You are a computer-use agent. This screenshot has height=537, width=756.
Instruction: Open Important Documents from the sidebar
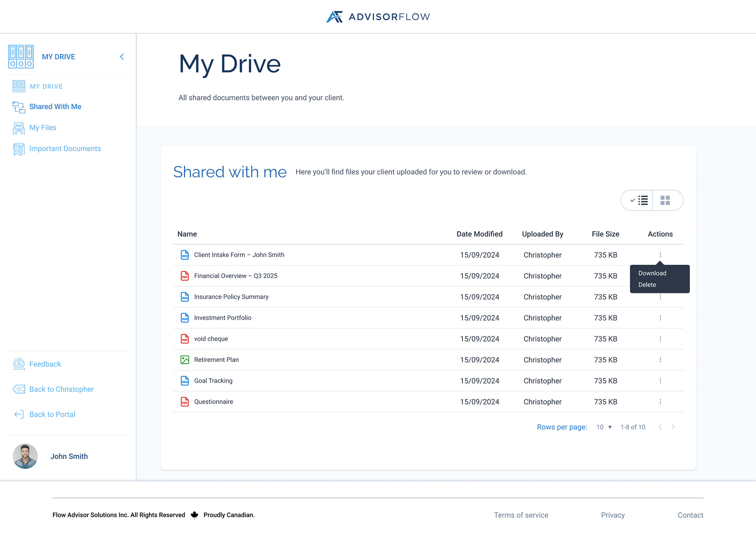click(18, 149)
